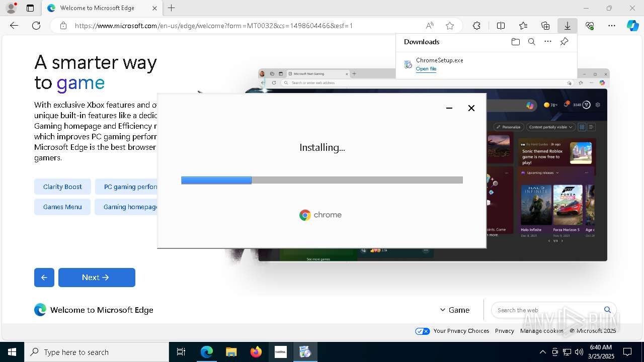
Task: View site information lock icon
Action: click(63, 26)
